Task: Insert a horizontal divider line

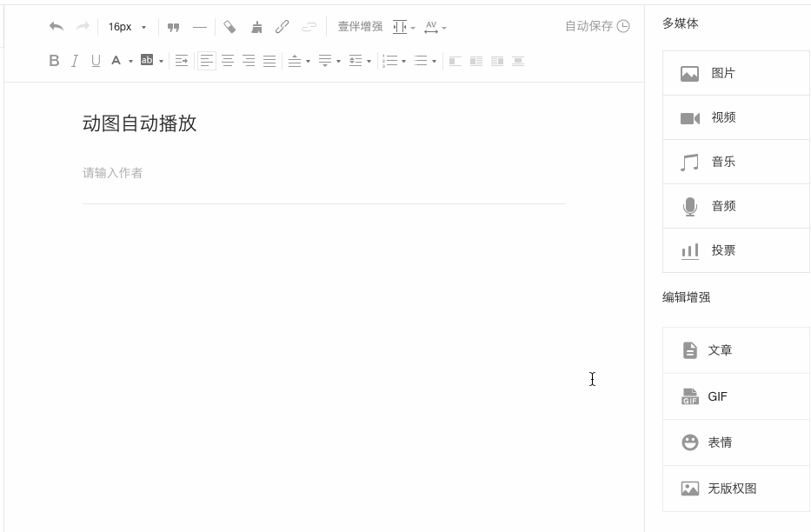Action: coord(200,27)
